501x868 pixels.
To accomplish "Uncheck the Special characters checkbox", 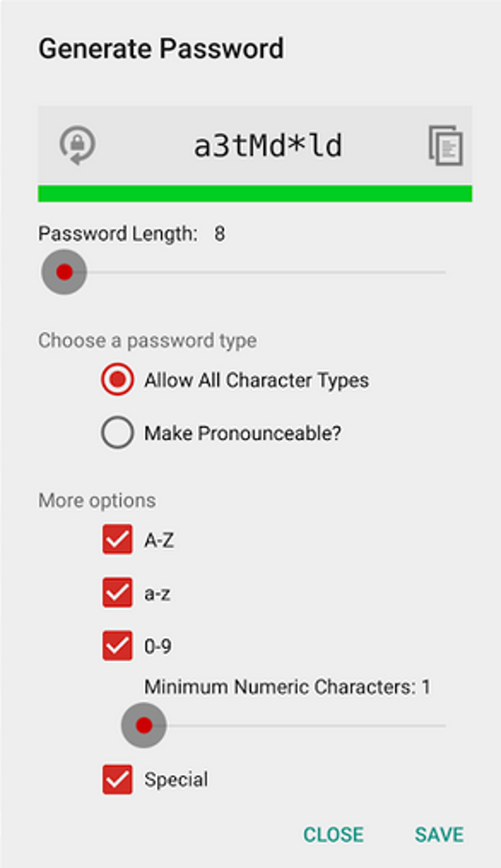I will [x=118, y=780].
